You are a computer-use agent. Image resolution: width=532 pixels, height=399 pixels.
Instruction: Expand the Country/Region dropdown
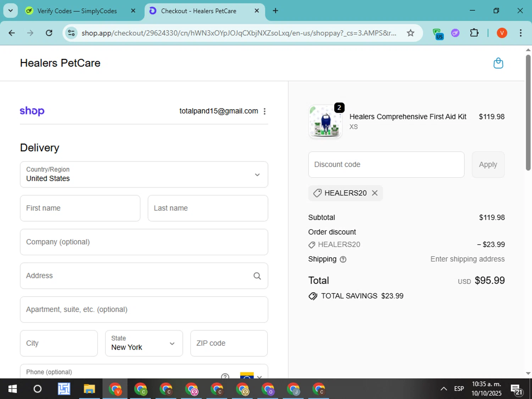click(144, 174)
